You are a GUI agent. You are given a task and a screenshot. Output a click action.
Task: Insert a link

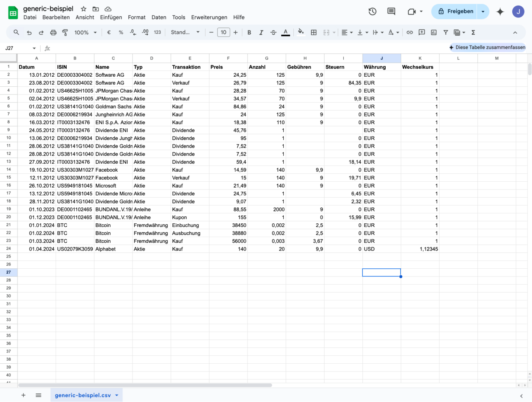click(x=410, y=32)
